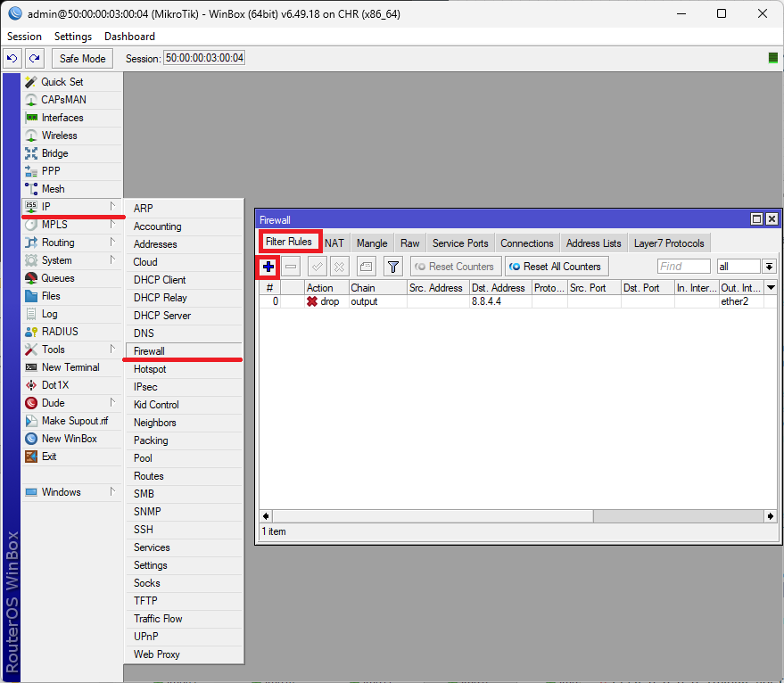Expand the Tools submenu
Image resolution: width=784 pixels, height=683 pixels.
pos(54,350)
